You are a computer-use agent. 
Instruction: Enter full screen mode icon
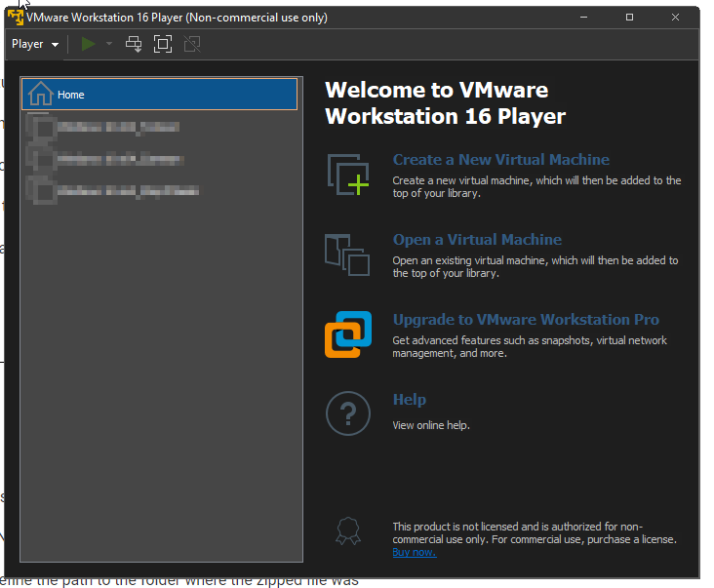[163, 44]
